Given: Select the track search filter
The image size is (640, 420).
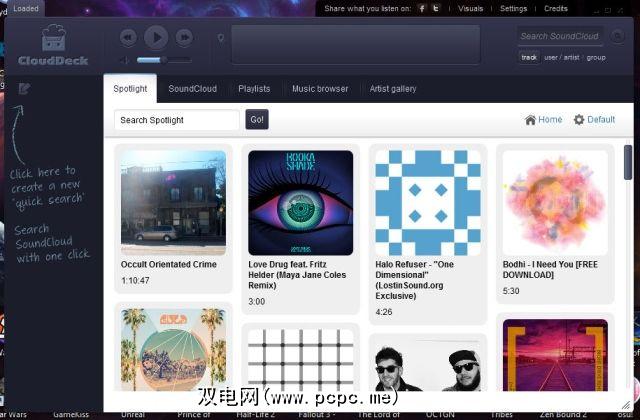Looking at the screenshot, I should click(529, 58).
